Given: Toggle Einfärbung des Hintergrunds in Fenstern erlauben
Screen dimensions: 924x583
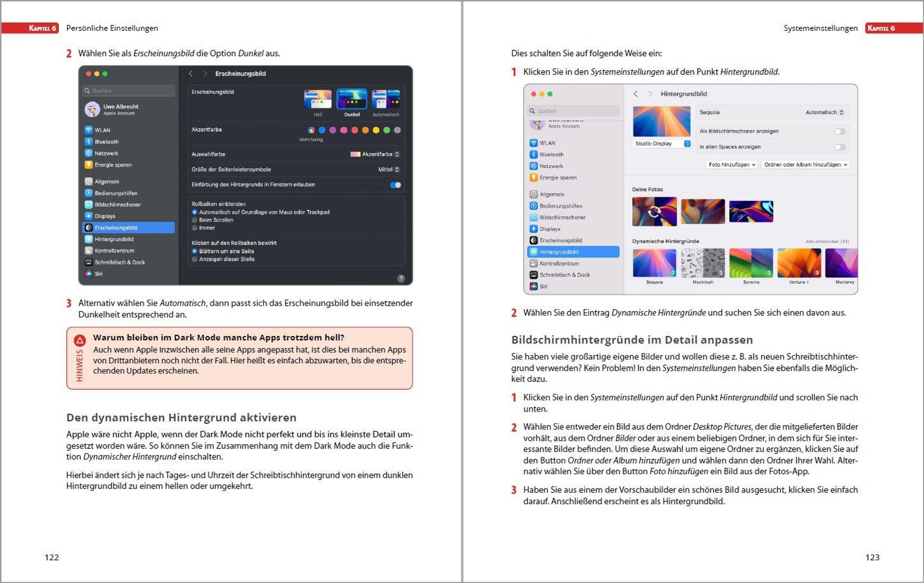Looking at the screenshot, I should click(x=396, y=185).
